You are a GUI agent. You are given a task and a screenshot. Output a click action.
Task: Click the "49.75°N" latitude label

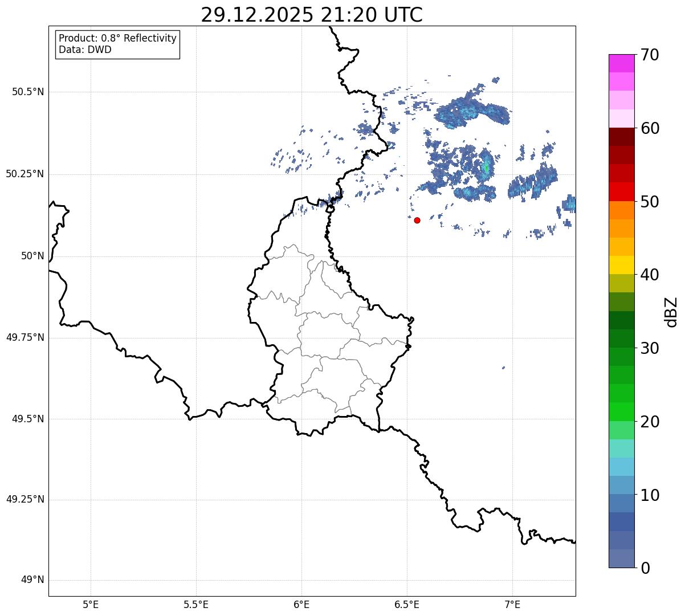coord(25,337)
